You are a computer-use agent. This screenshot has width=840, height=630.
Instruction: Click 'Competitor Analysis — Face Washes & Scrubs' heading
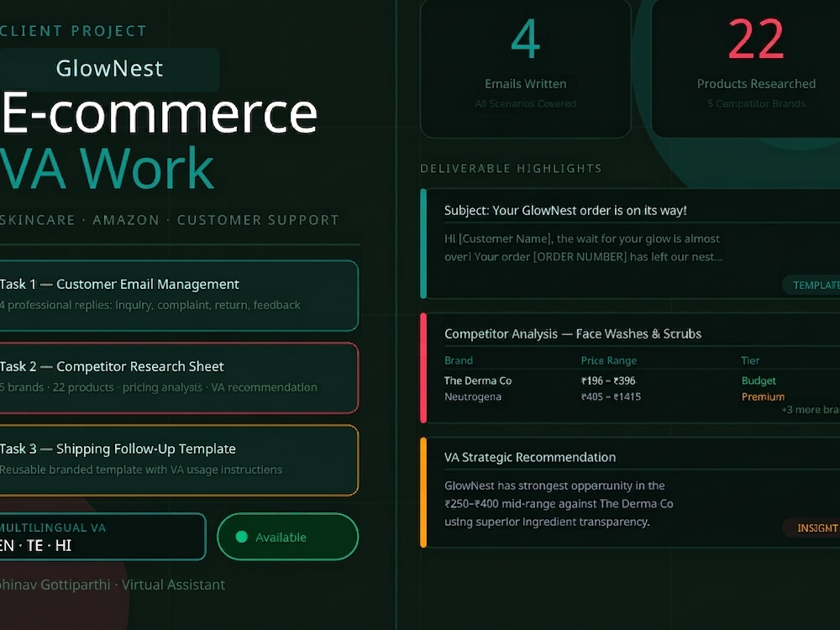(573, 333)
